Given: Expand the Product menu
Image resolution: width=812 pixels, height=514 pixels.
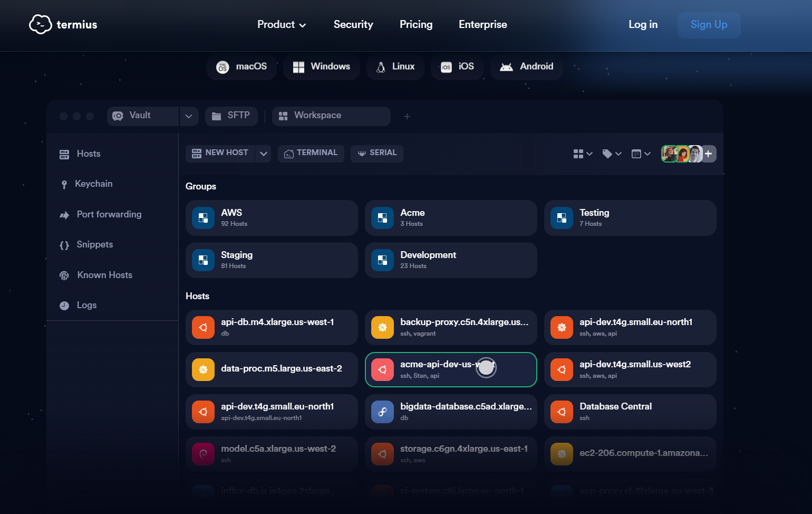Looking at the screenshot, I should tap(282, 24).
